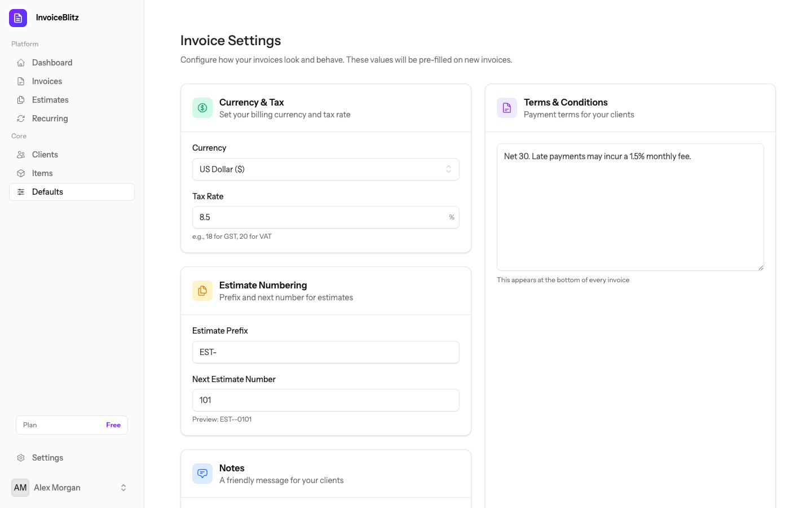
Task: Navigate to Invoices in the sidebar
Action: [47, 81]
